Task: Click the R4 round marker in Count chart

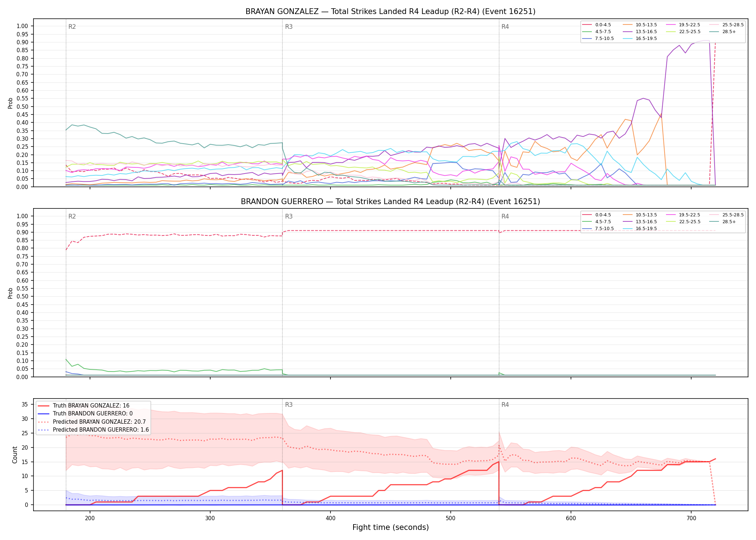Action: [505, 405]
